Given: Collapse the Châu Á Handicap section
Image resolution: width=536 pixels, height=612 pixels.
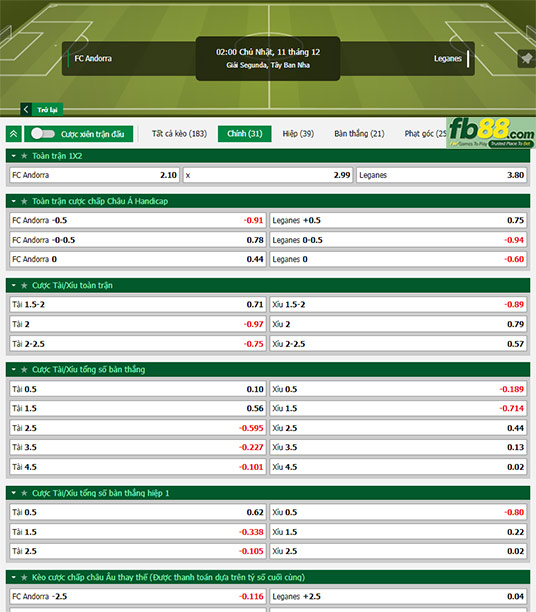Looking at the screenshot, I should click(x=14, y=201).
